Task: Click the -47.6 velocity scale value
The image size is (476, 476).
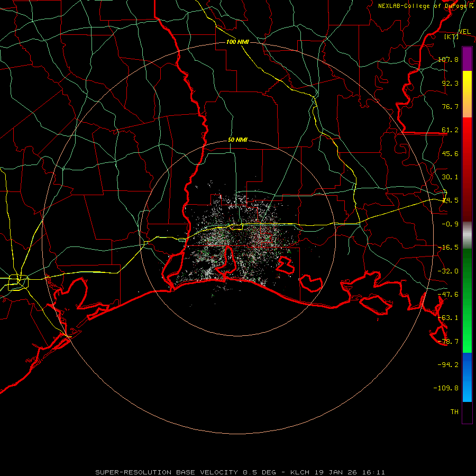Action: (x=448, y=295)
